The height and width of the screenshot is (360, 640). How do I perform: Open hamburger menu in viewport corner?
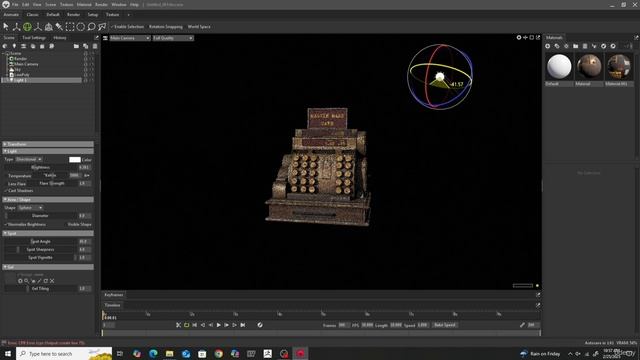105,38
